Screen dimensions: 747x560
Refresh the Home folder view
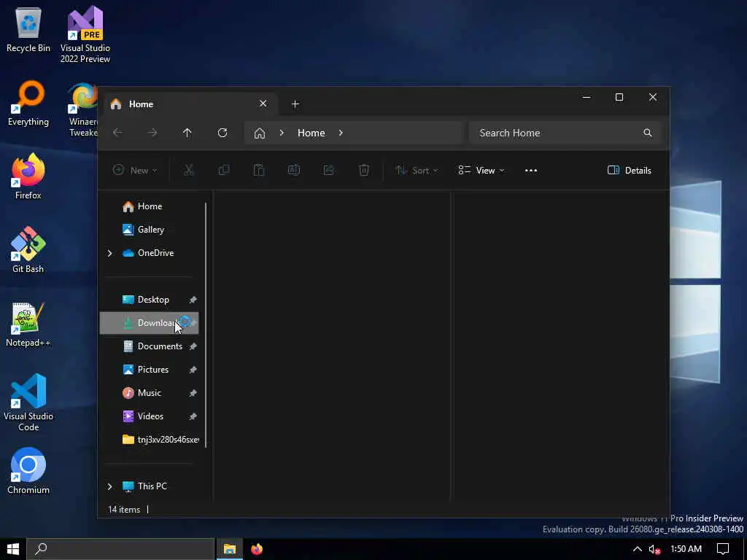[222, 133]
